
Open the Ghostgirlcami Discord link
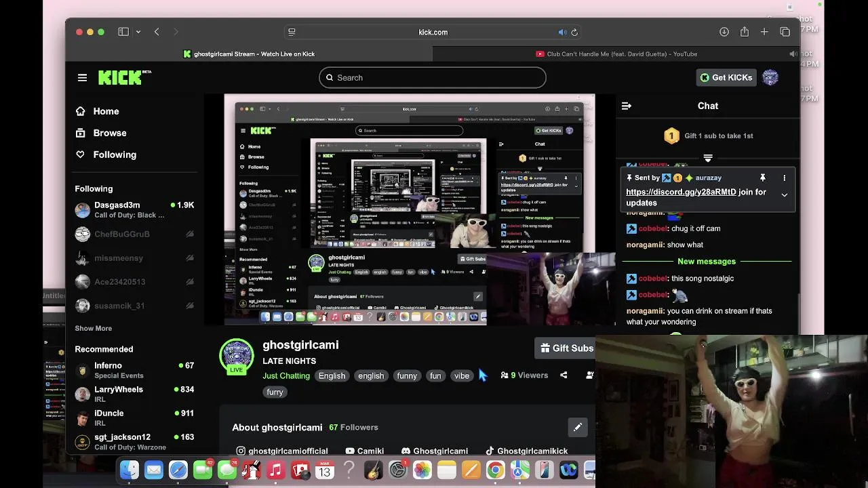(435, 451)
